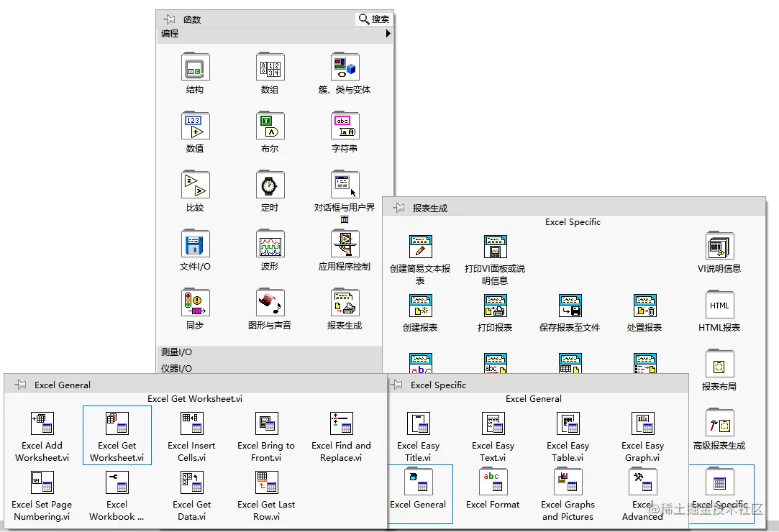Select the 打印报表 VI
Screen dimensions: 779x532
(x=496, y=306)
